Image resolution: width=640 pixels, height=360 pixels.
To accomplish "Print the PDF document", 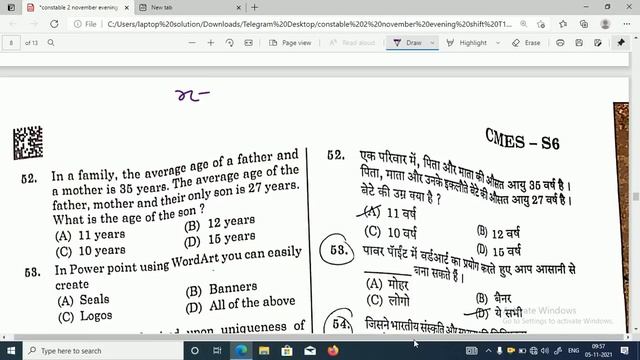I will (560, 42).
